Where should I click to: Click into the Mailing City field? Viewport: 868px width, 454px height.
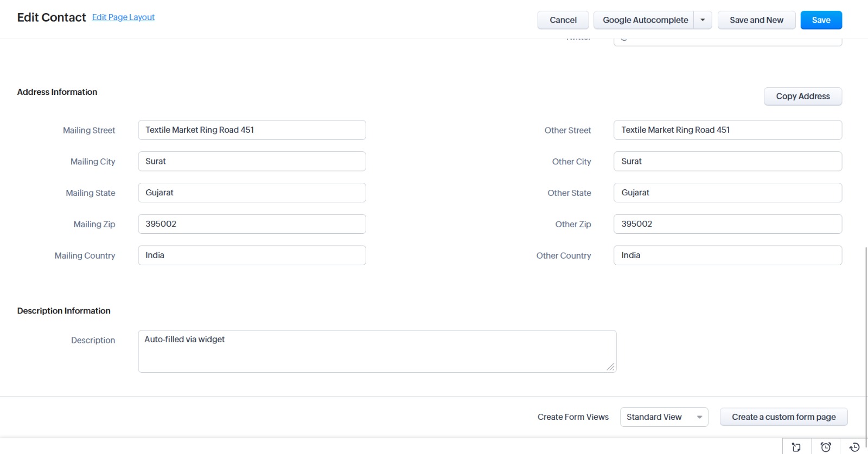point(252,162)
